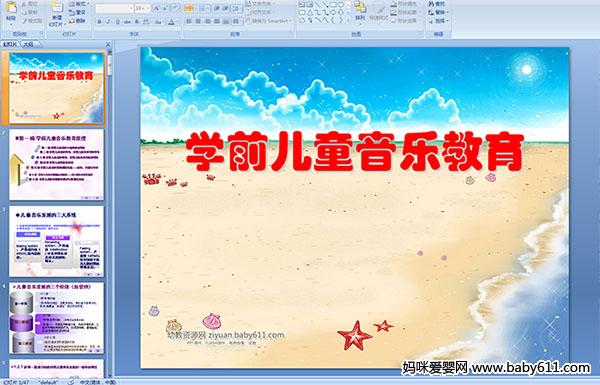Open the Convert to SmartArt dropdown
This screenshot has height=385, width=600.
(x=268, y=20)
